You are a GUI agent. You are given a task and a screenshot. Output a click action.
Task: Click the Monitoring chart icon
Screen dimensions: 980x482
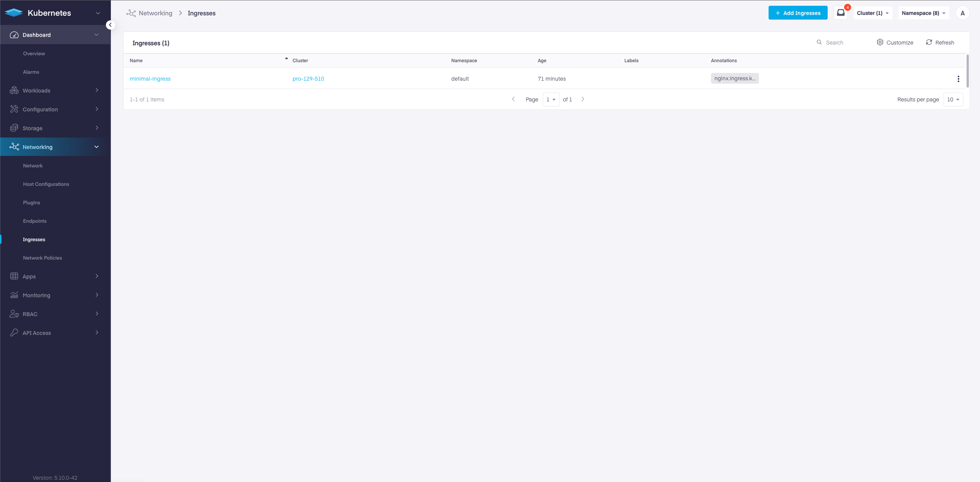[x=14, y=295]
